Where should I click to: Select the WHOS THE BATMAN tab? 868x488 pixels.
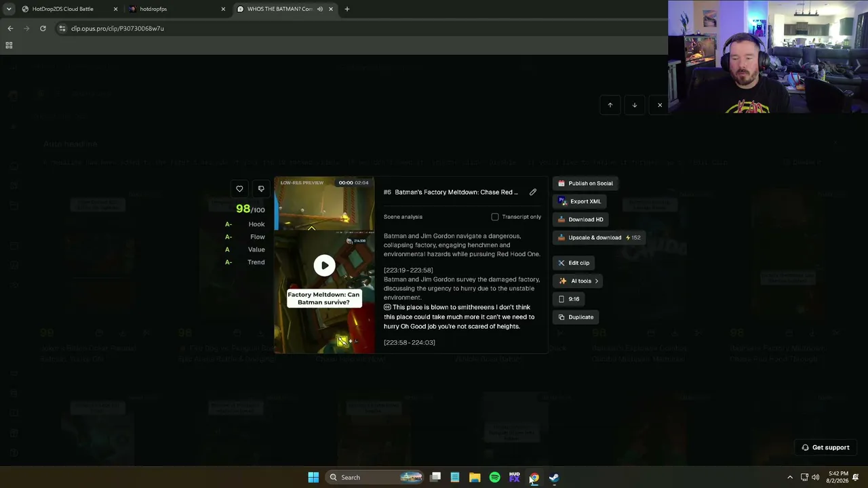click(279, 9)
